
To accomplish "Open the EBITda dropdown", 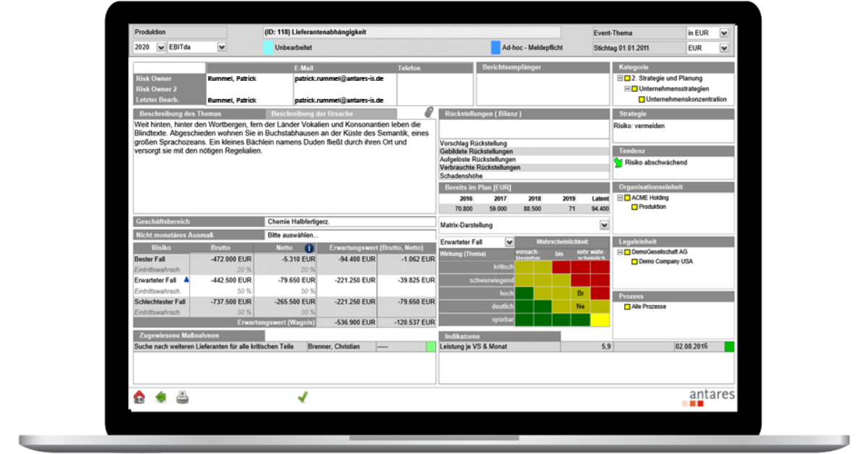I will (221, 48).
